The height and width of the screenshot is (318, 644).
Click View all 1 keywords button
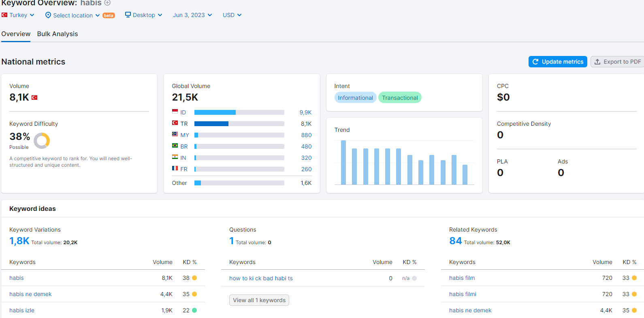click(x=259, y=300)
